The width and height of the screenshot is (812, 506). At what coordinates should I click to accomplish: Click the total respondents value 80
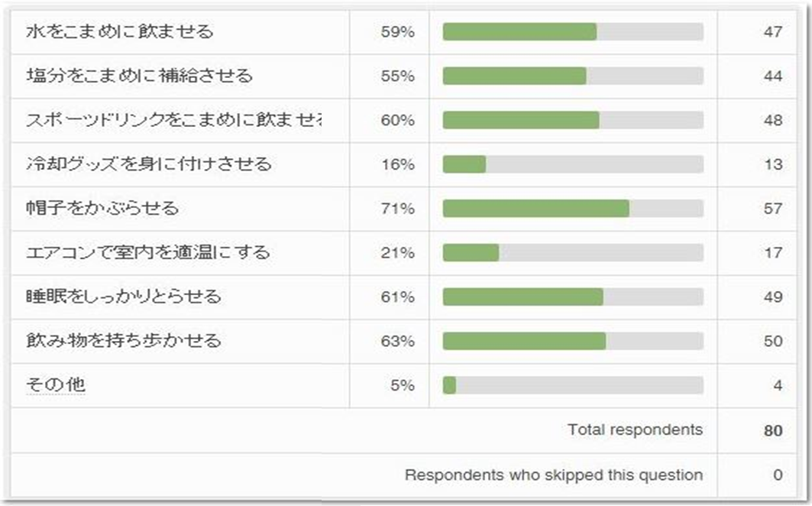pos(773,430)
